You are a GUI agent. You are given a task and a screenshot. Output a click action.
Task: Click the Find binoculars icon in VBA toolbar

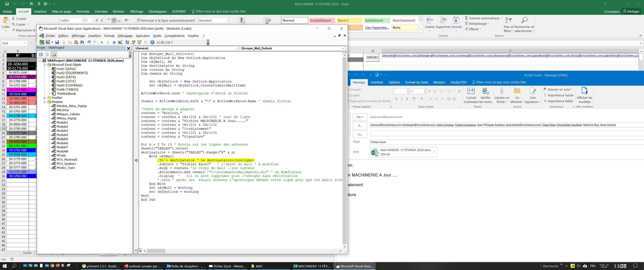point(82,42)
